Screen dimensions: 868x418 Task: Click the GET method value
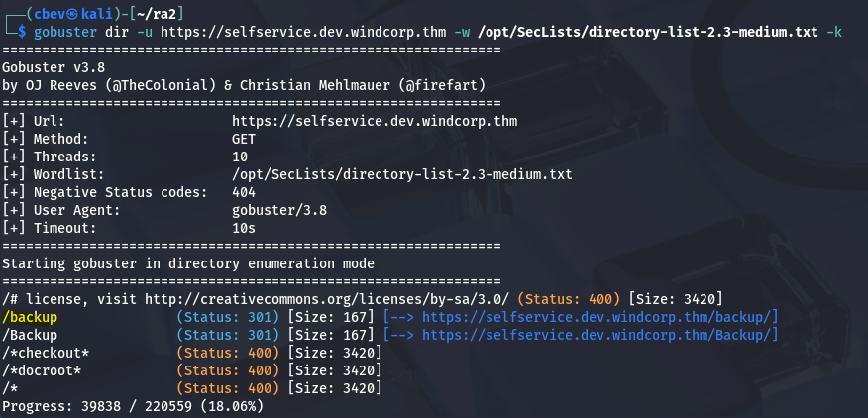[243, 139]
